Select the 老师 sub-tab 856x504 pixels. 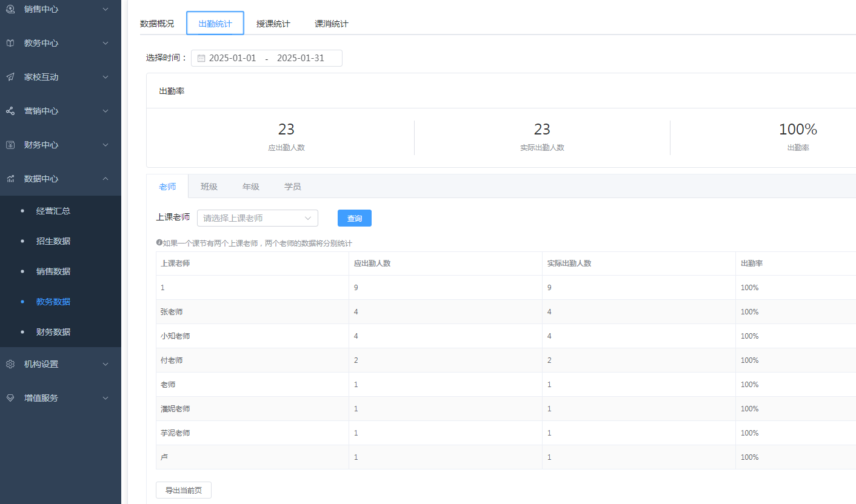167,187
